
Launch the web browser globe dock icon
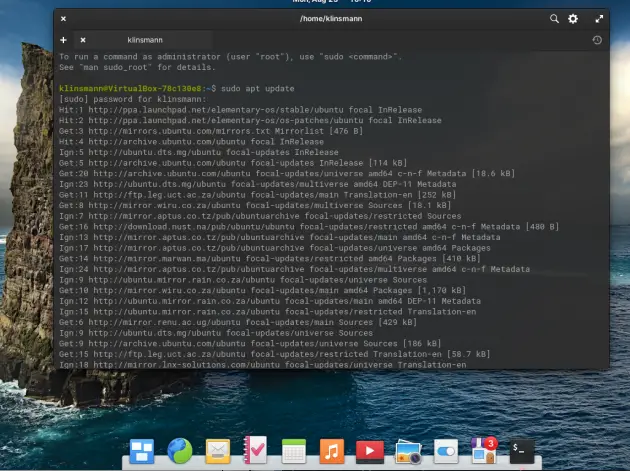[x=180, y=451]
